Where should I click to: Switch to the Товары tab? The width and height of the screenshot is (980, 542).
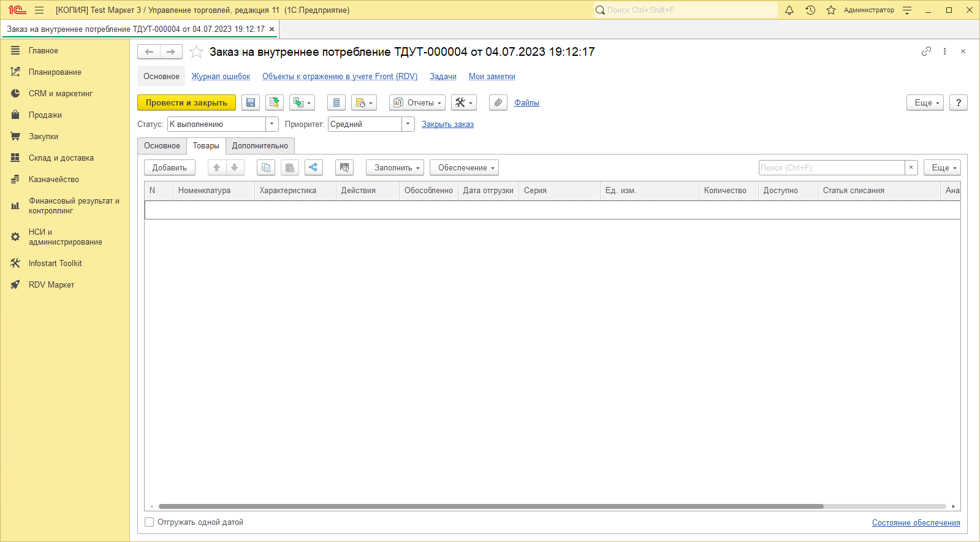206,146
